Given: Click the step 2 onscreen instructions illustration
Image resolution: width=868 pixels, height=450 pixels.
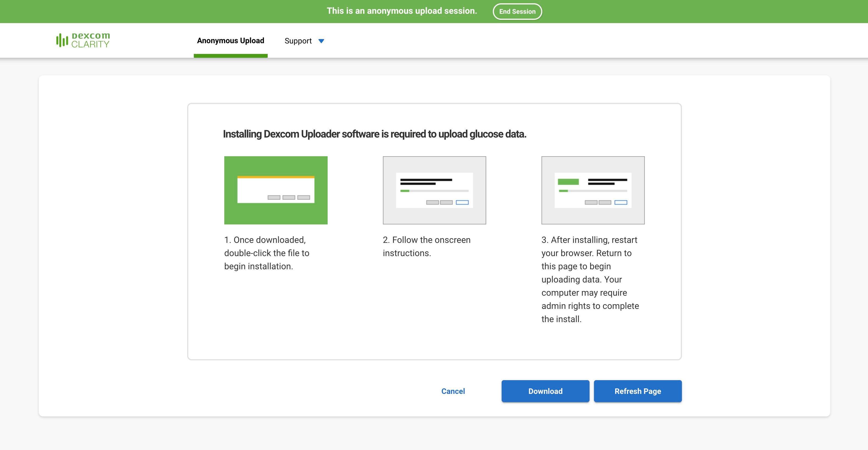Looking at the screenshot, I should tap(434, 190).
